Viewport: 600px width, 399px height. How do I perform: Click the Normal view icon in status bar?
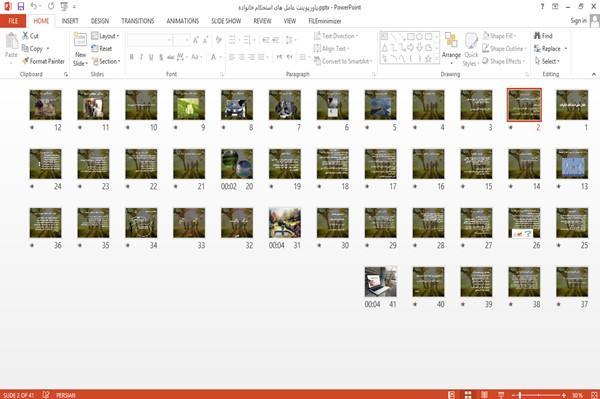pos(452,395)
